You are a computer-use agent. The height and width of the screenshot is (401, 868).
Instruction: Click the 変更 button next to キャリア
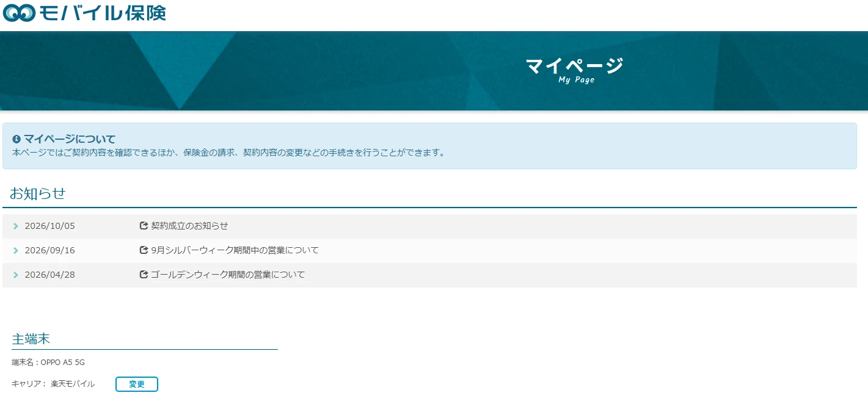click(137, 384)
